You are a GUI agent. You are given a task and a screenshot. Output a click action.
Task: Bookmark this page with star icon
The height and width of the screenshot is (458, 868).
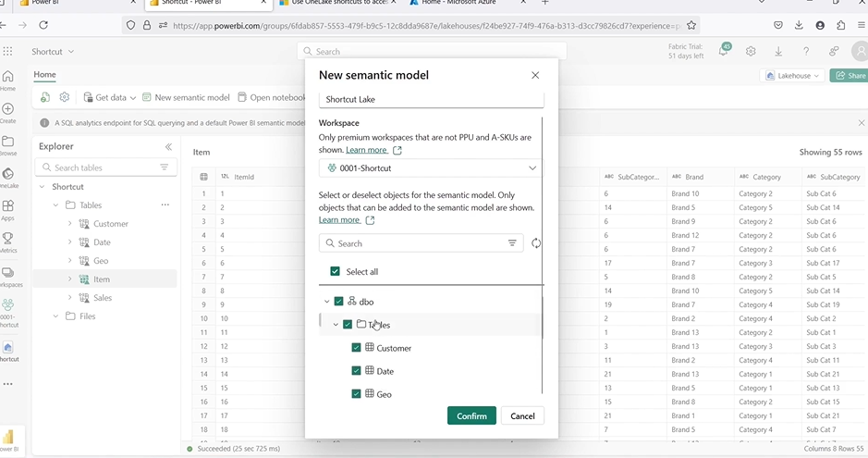pyautogui.click(x=691, y=26)
